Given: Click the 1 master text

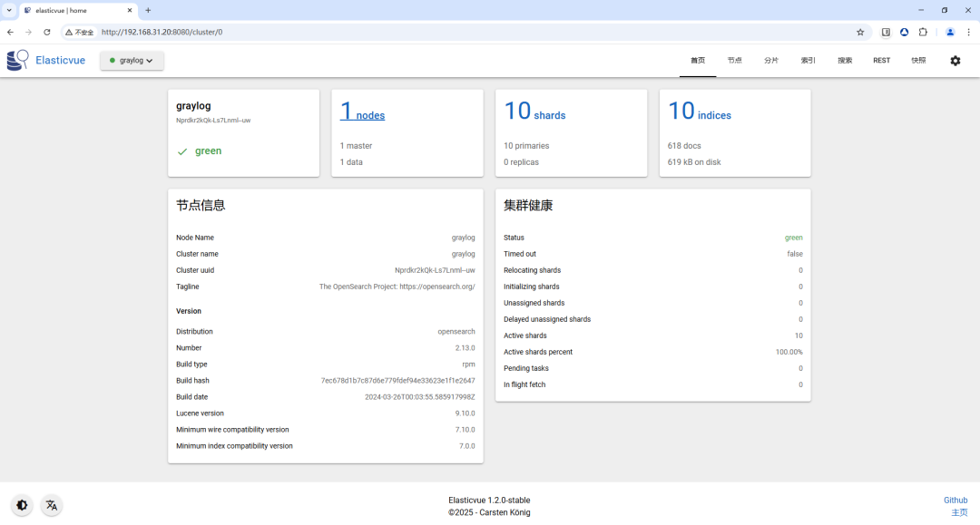Looking at the screenshot, I should 356,145.
